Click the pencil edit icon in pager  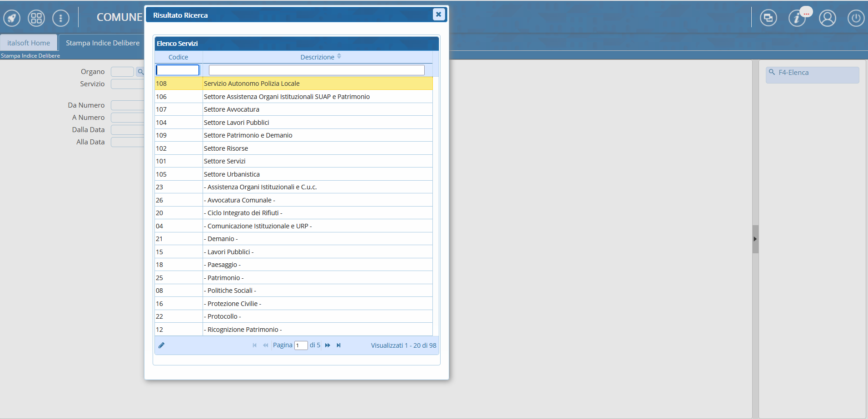(x=161, y=345)
